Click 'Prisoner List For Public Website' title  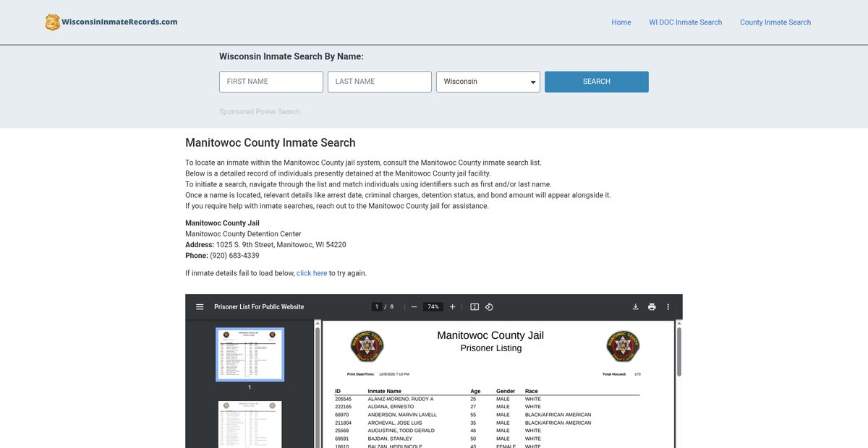coord(259,307)
